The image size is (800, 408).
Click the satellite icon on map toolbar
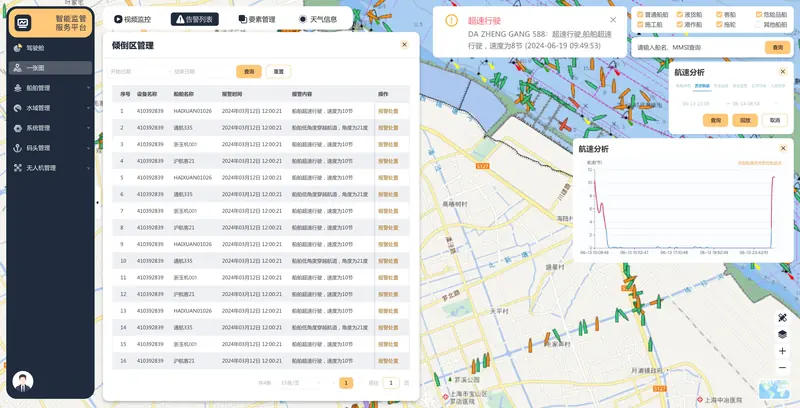(782, 318)
